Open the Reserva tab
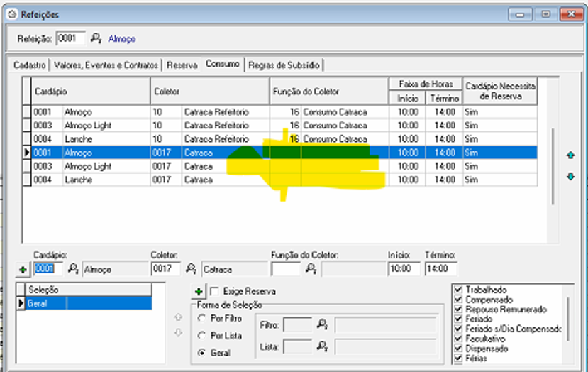 pos(182,65)
